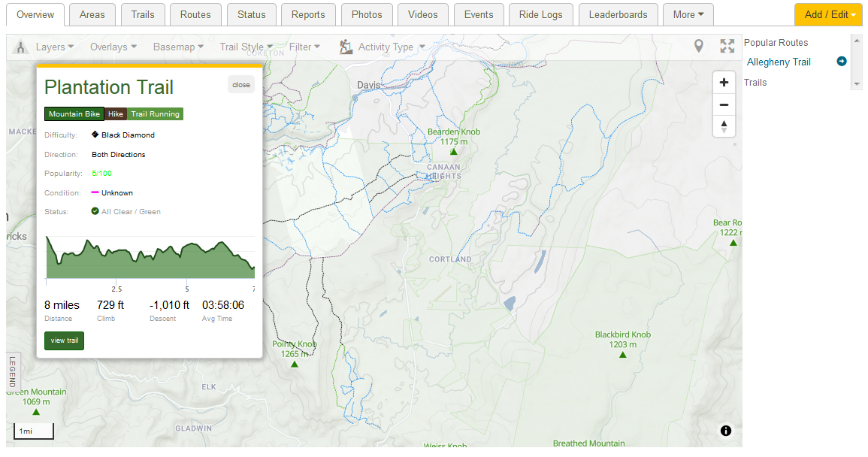The height and width of the screenshot is (457, 868).
Task: Zoom in using the plus icon
Action: (724, 82)
